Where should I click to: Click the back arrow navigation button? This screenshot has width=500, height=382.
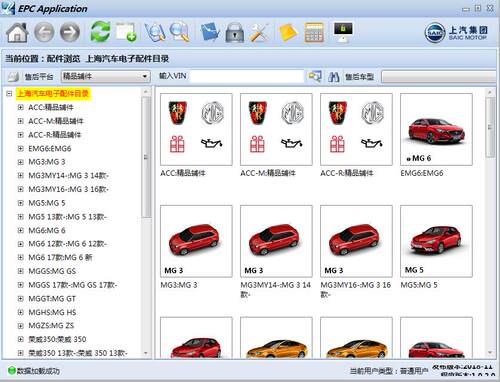point(44,32)
